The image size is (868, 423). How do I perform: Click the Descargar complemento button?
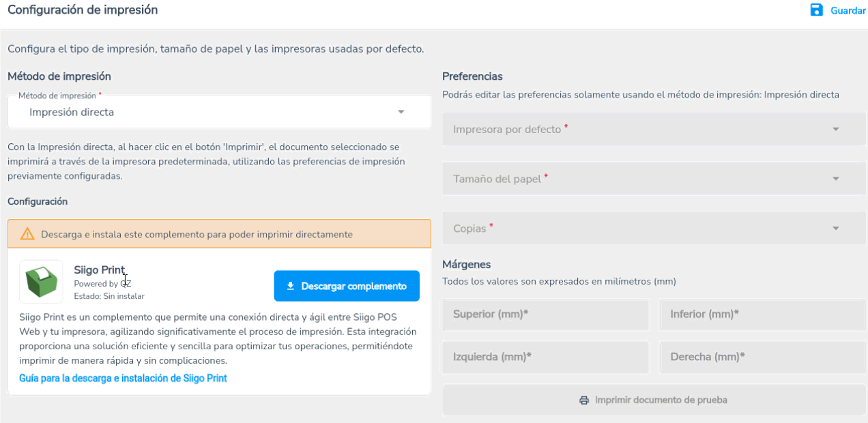pos(347,286)
